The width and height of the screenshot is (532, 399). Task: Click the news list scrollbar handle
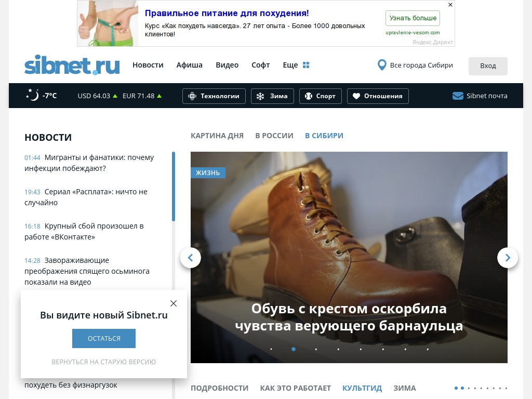[174, 187]
